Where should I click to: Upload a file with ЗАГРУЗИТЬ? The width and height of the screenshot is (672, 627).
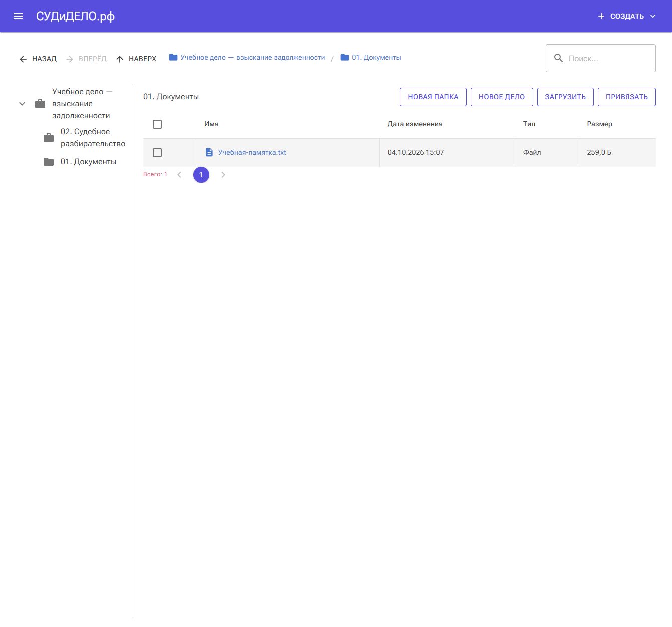(x=565, y=97)
